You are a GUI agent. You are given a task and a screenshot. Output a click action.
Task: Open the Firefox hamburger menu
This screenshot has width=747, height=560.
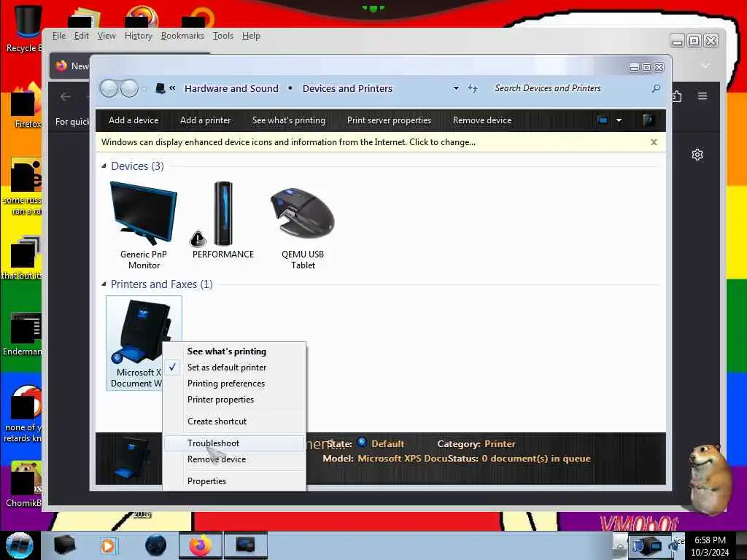pyautogui.click(x=703, y=96)
